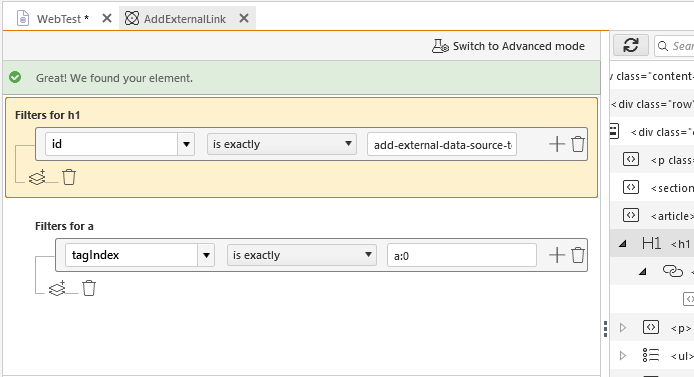Expand the <p> node in DOM tree
The height and width of the screenshot is (377, 694).
click(623, 327)
